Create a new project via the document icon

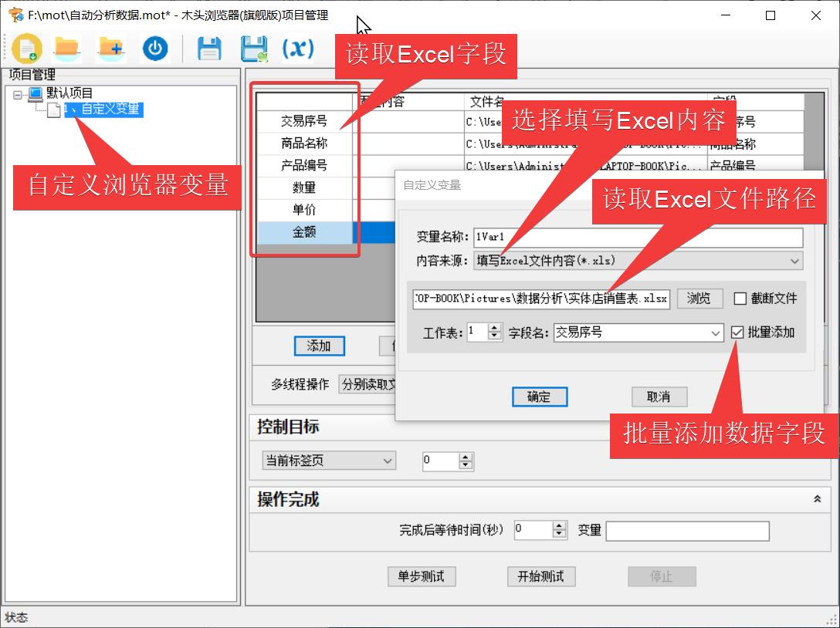click(x=26, y=48)
